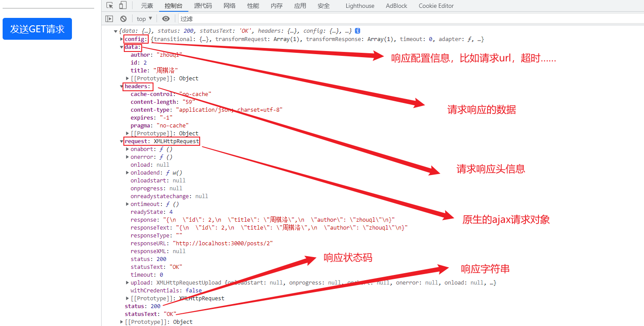Expand the onerror function arrow
Viewport: 644px width, 326px height.
click(x=128, y=157)
